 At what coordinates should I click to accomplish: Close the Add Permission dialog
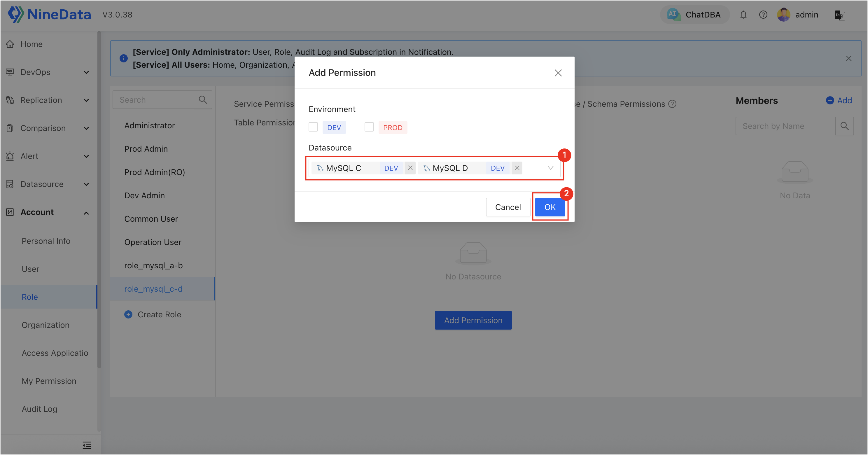point(558,73)
